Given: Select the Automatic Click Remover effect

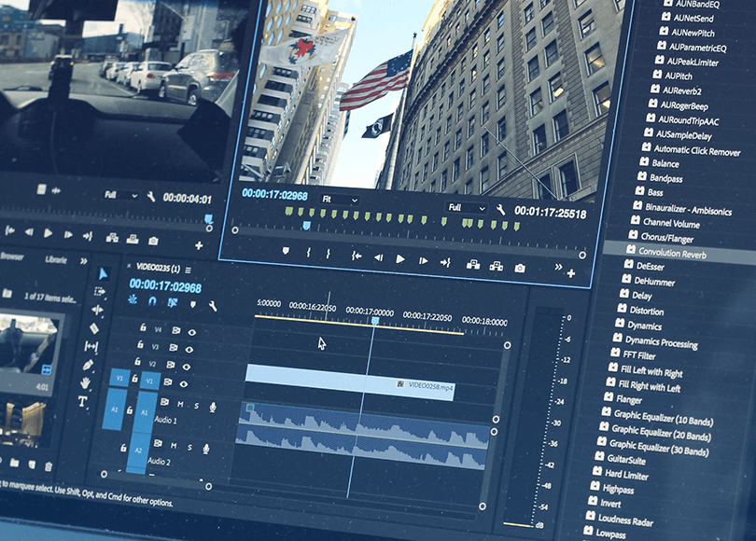Looking at the screenshot, I should [x=696, y=151].
